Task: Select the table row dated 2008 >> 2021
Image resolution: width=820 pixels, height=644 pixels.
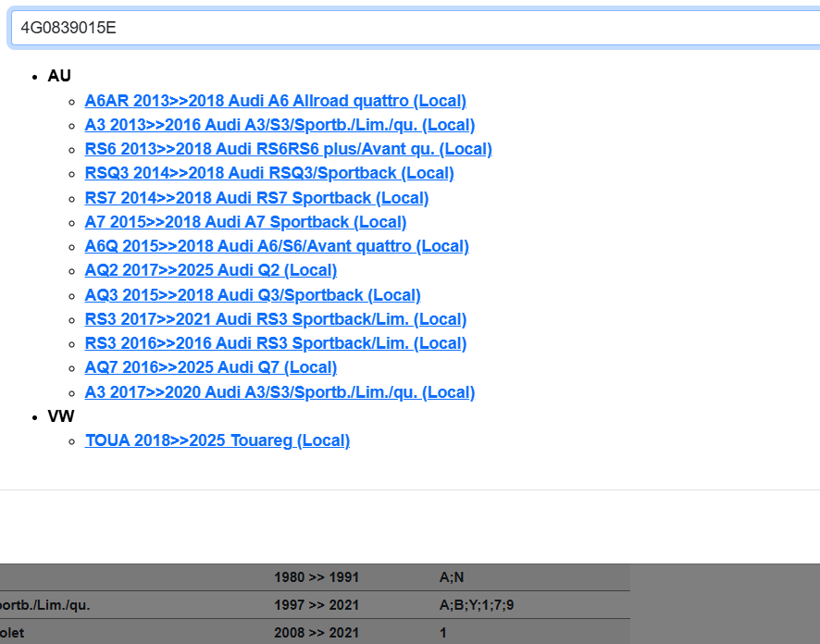Action: pos(316,633)
